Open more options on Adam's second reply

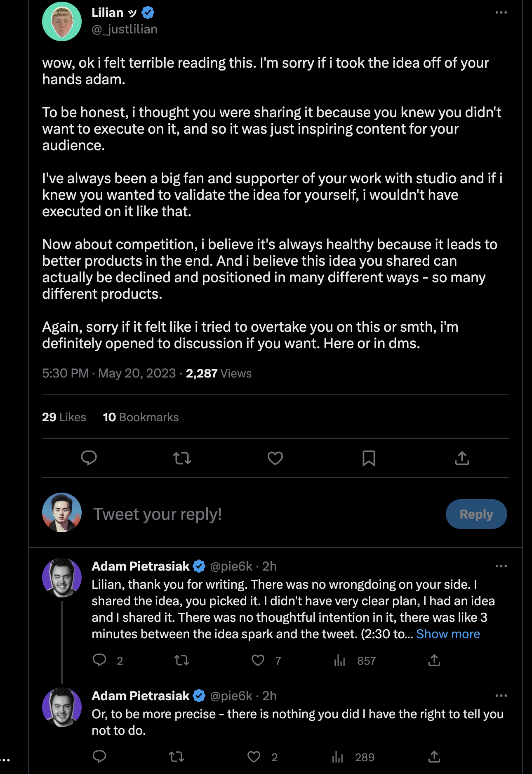[x=501, y=696]
